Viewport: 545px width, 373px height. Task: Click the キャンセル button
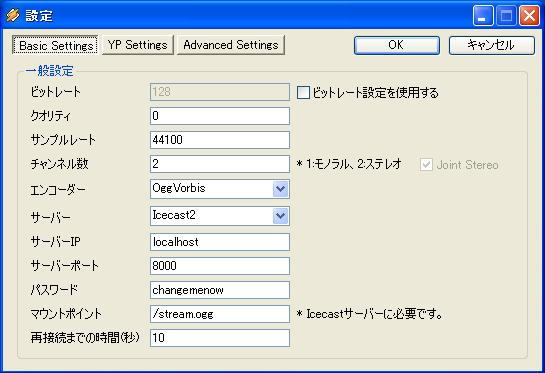pyautogui.click(x=491, y=45)
